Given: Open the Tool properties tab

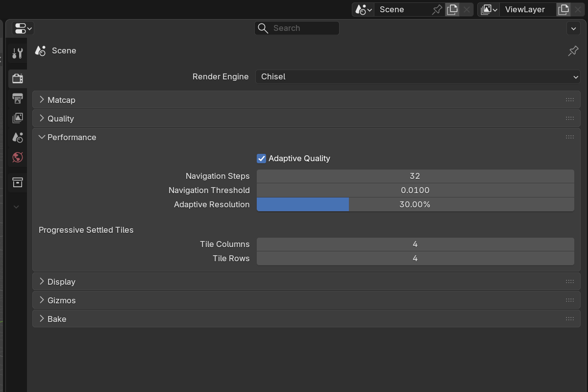Looking at the screenshot, I should coord(18,53).
